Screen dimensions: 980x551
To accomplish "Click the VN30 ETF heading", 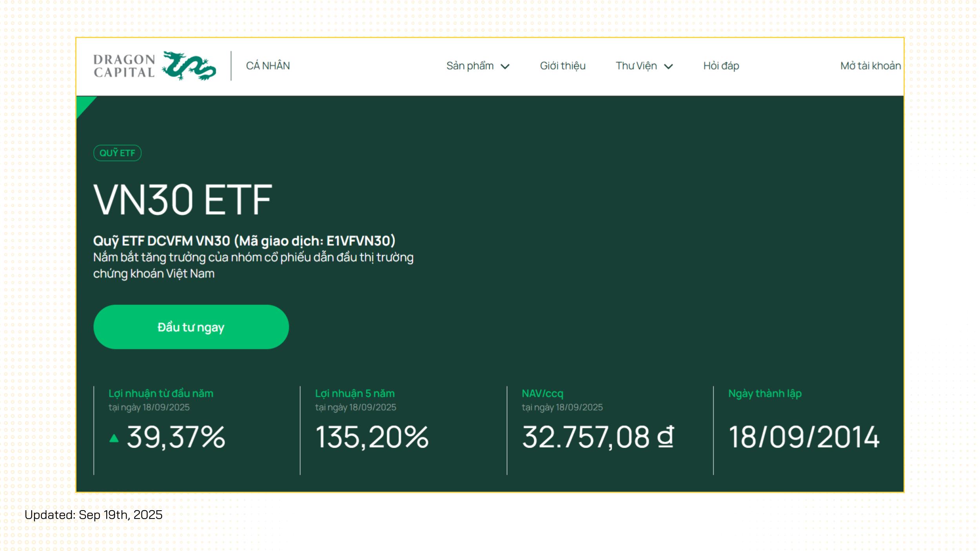I will [183, 200].
